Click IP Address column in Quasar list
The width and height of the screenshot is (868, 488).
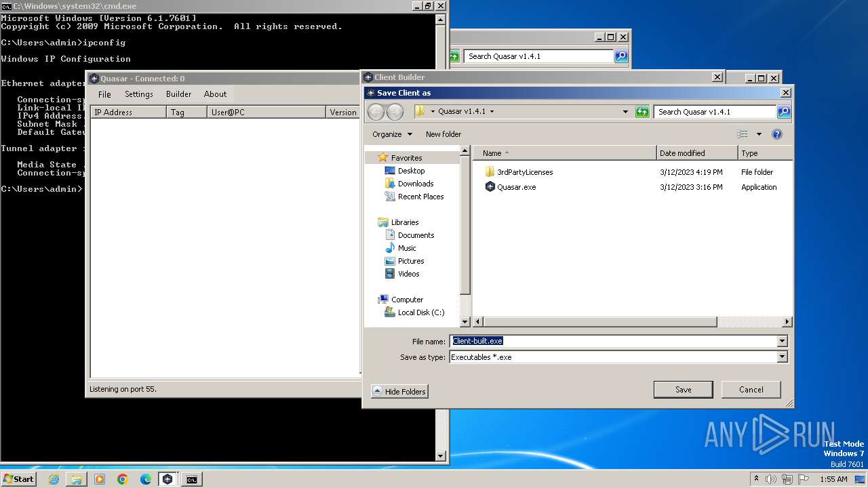(x=128, y=113)
